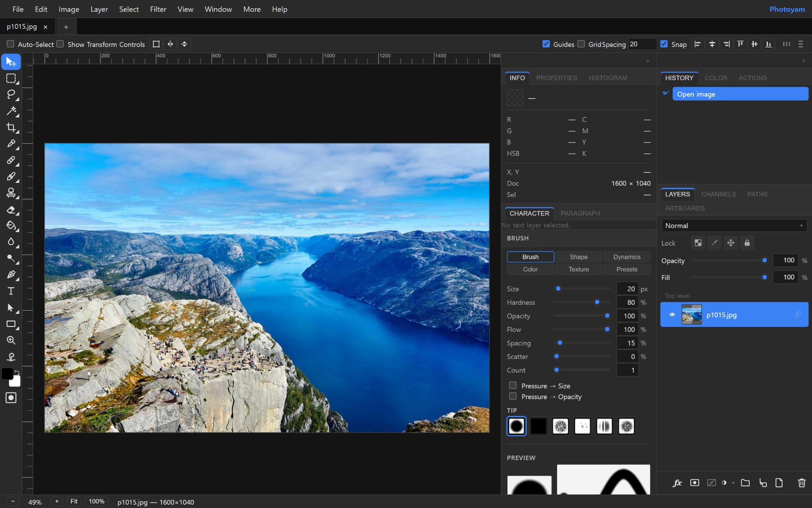Enable the Auto-Select checkbox
812x508 pixels.
pyautogui.click(x=10, y=44)
